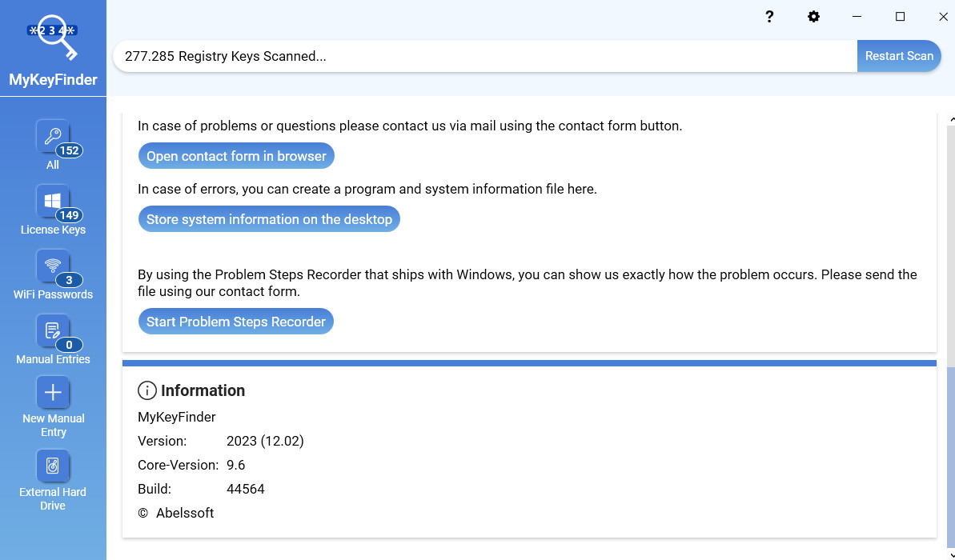The width and height of the screenshot is (955, 560).
Task: Select the 152 badge on All
Action: tap(70, 150)
